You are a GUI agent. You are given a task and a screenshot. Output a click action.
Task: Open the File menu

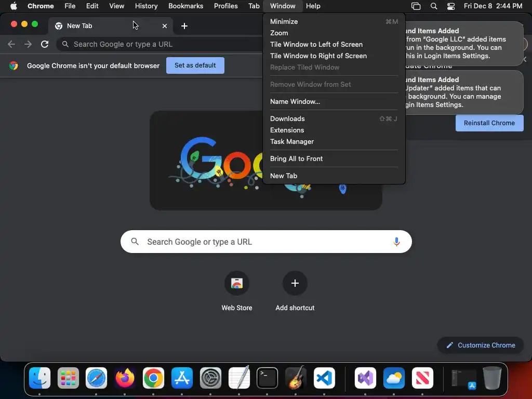(70, 6)
